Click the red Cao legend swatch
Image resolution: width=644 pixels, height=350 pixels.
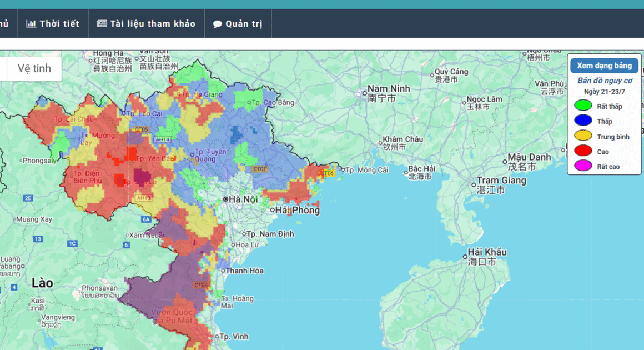[583, 151]
